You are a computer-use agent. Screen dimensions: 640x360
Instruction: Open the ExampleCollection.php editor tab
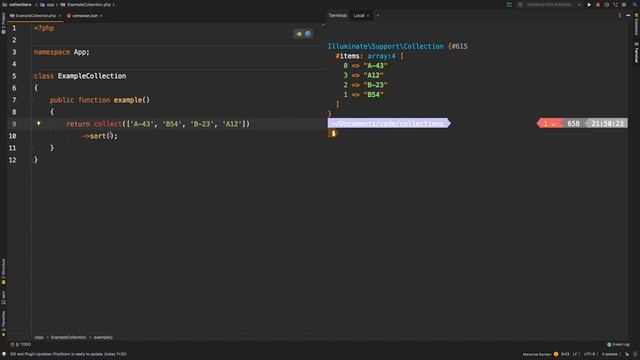point(35,16)
